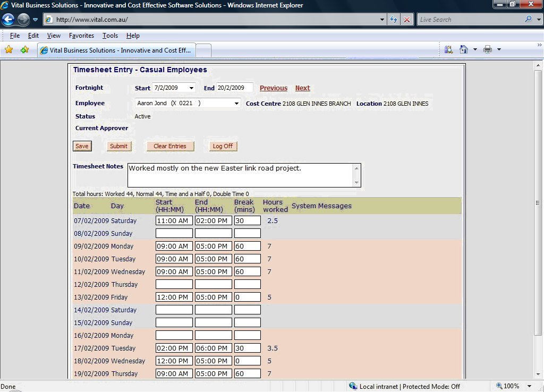The width and height of the screenshot is (544, 392).
Task: Click the Home toolbar icon
Action: [x=463, y=49]
